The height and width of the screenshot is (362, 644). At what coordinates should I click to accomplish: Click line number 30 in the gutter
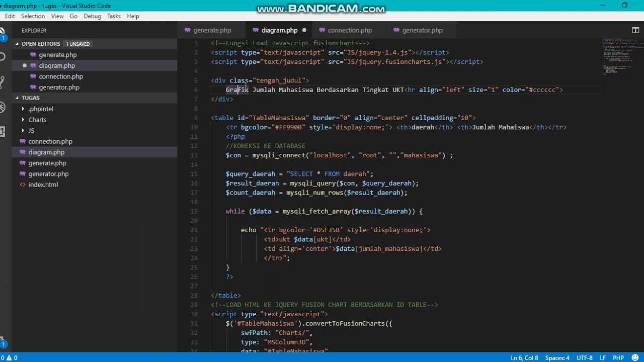[194, 314]
